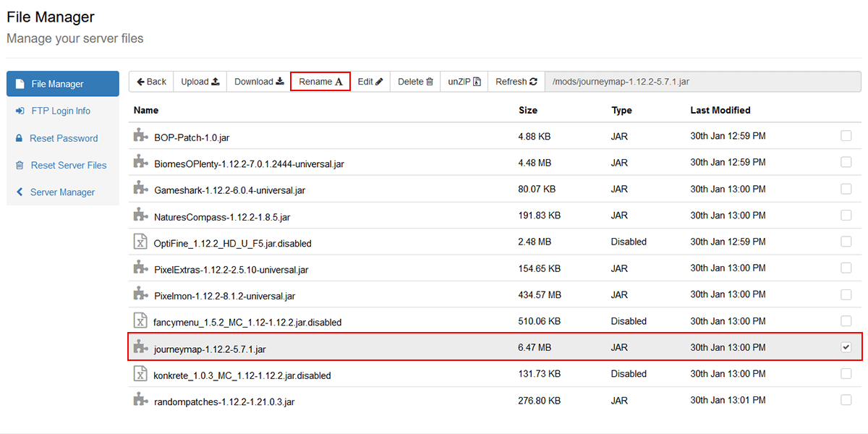Click the 6.47 MB size value
Image resolution: width=868 pixels, height=434 pixels.
(535, 347)
